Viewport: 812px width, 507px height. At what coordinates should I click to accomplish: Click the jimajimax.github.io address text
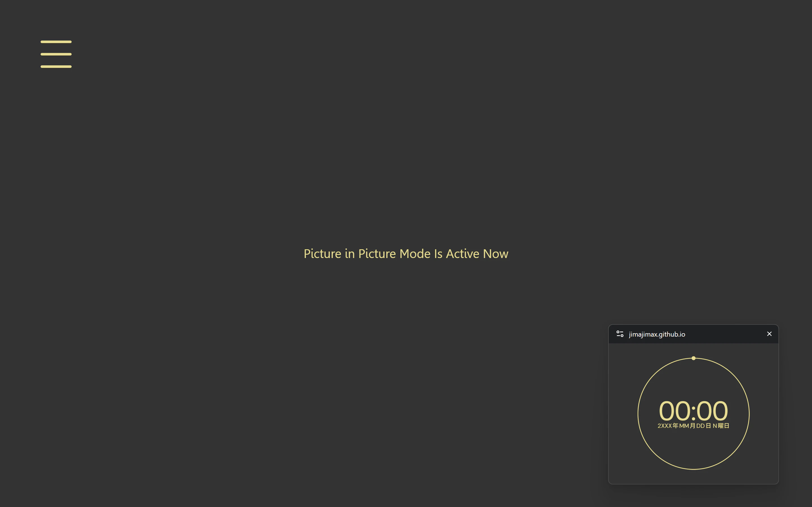pos(657,334)
